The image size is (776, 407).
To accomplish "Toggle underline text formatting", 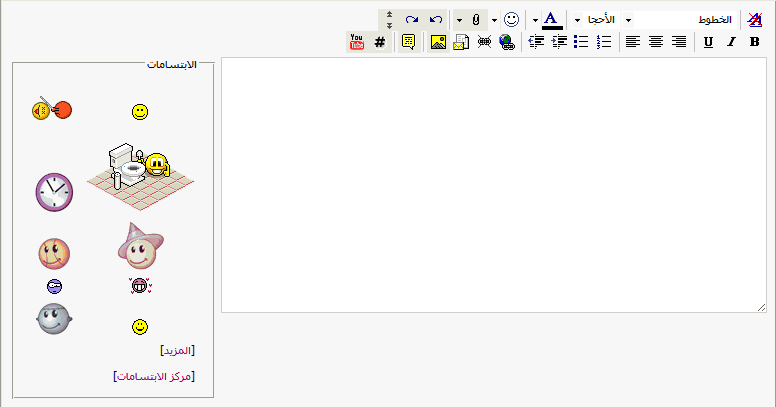I will [x=708, y=42].
